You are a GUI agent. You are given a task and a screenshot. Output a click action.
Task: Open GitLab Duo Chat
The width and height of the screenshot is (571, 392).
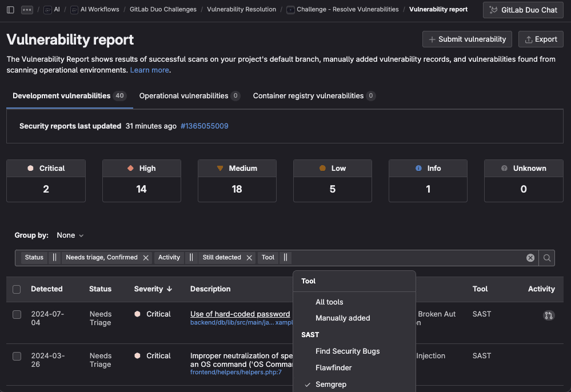523,10
